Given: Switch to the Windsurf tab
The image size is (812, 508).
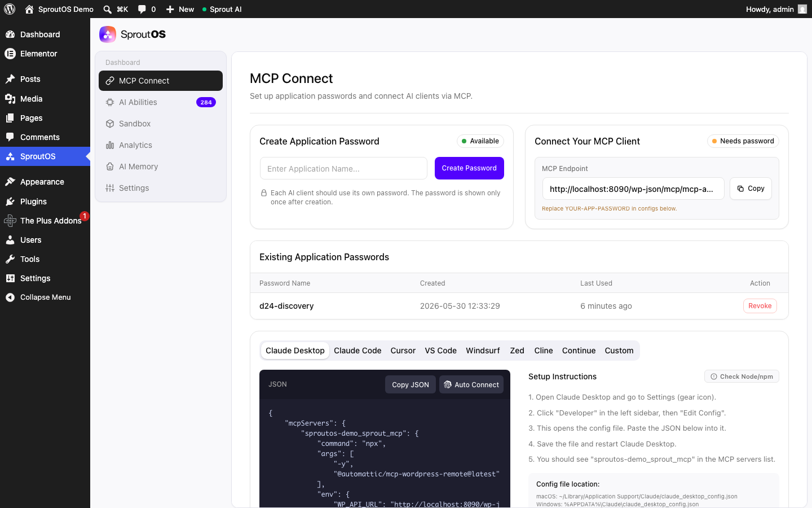Looking at the screenshot, I should point(483,351).
